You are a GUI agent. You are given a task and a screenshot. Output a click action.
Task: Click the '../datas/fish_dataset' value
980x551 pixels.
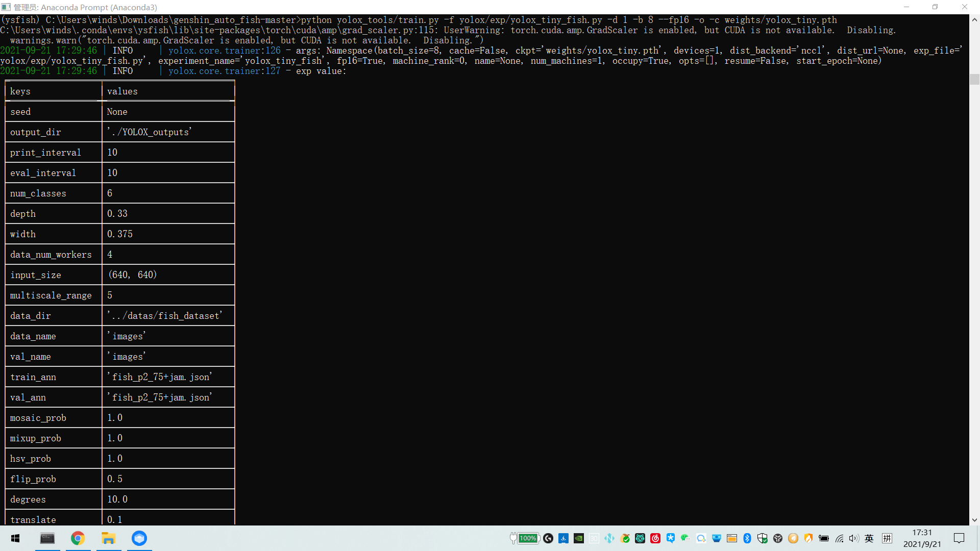pyautogui.click(x=165, y=316)
